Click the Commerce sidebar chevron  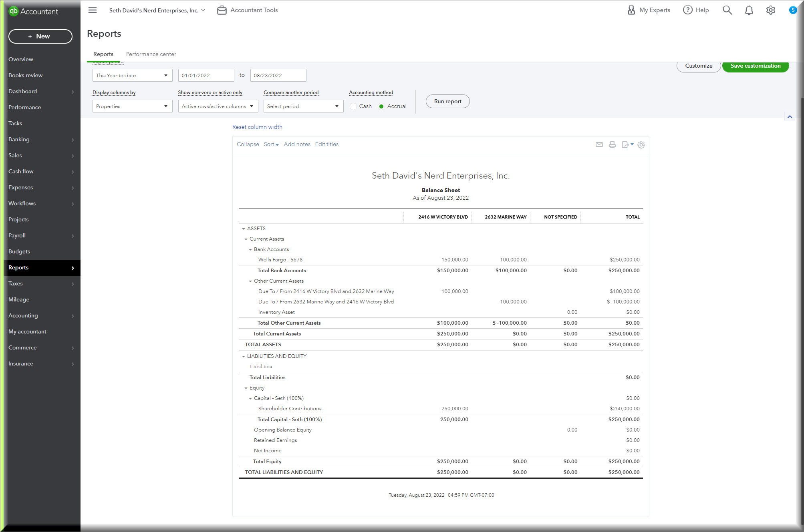point(73,348)
